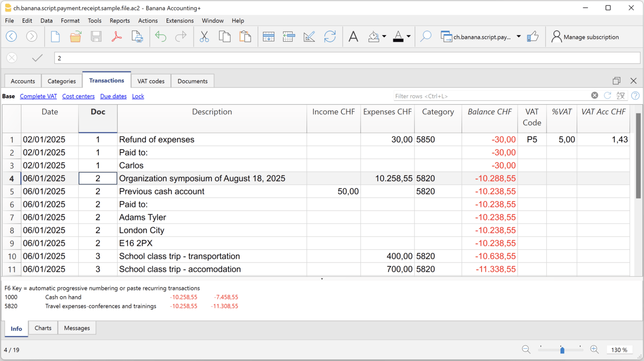Zoom in using the plus magnifier icon
644x361 pixels.
pyautogui.click(x=594, y=349)
